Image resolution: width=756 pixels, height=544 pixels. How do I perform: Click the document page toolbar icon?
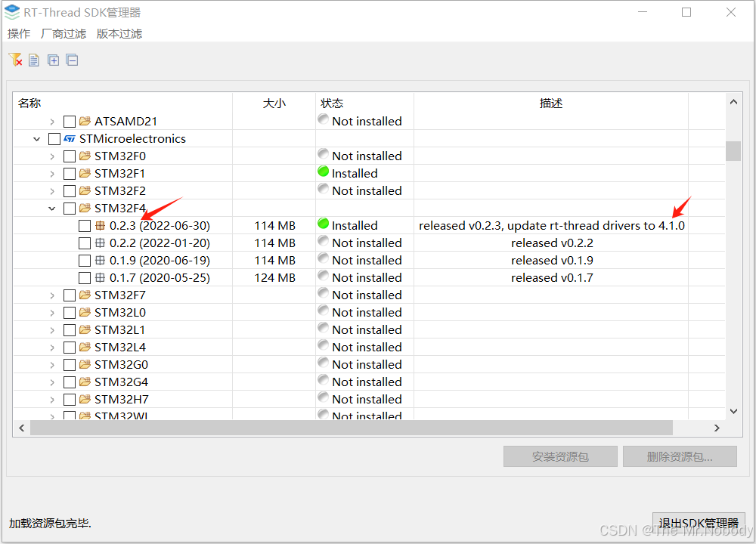click(34, 60)
